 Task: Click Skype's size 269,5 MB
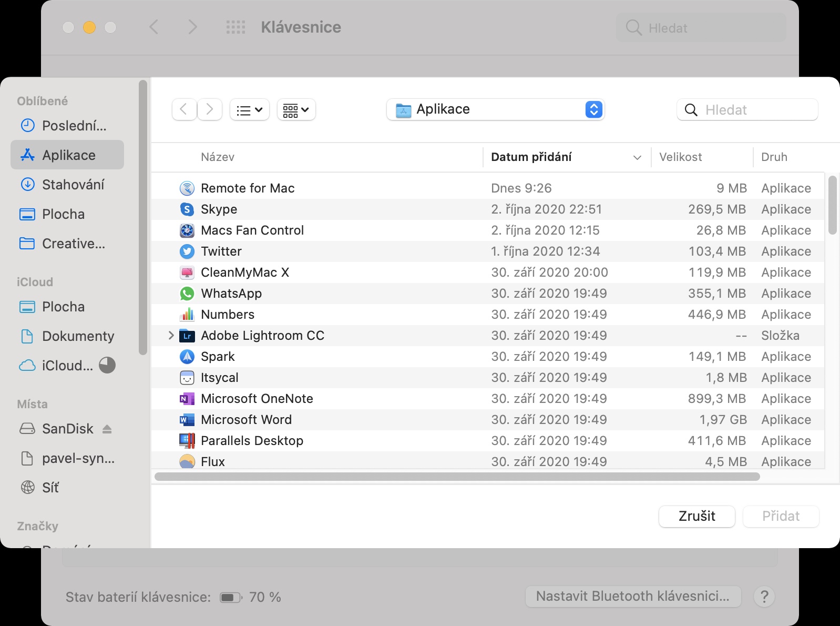(717, 209)
